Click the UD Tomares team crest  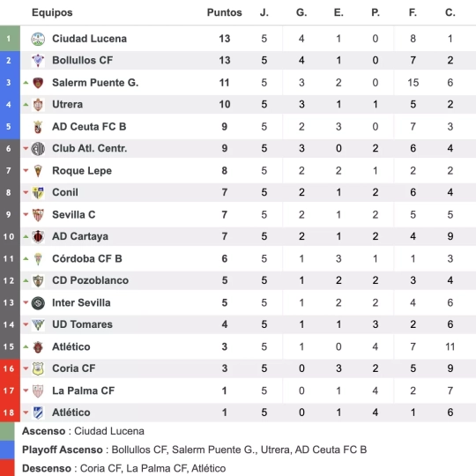(38, 324)
